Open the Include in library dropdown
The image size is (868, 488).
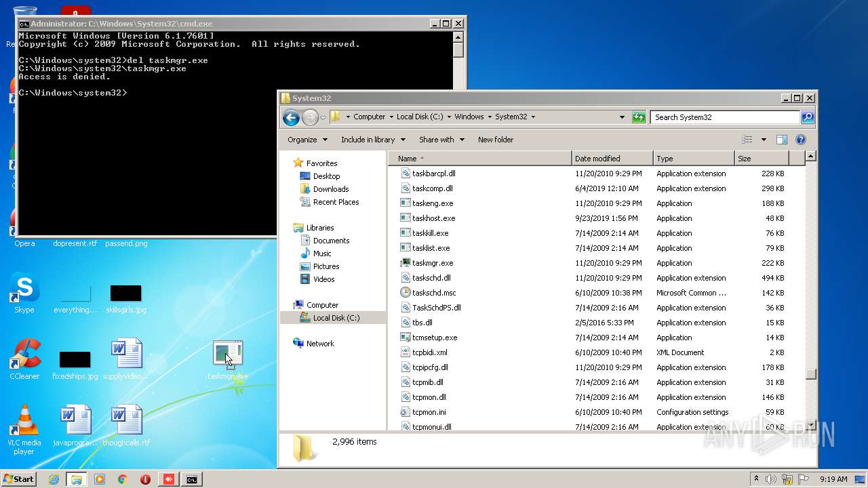pyautogui.click(x=373, y=140)
